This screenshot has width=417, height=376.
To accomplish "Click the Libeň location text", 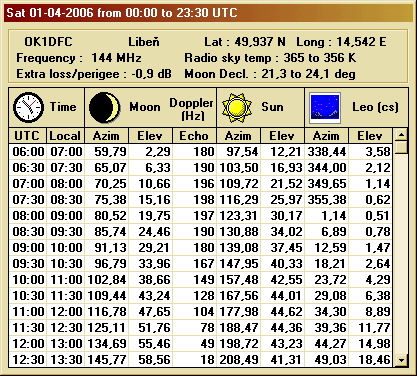I will tap(144, 42).
